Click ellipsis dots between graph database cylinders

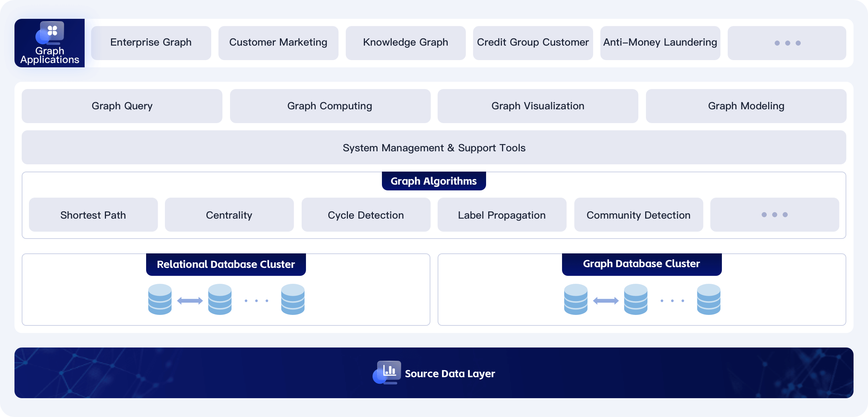[672, 301]
